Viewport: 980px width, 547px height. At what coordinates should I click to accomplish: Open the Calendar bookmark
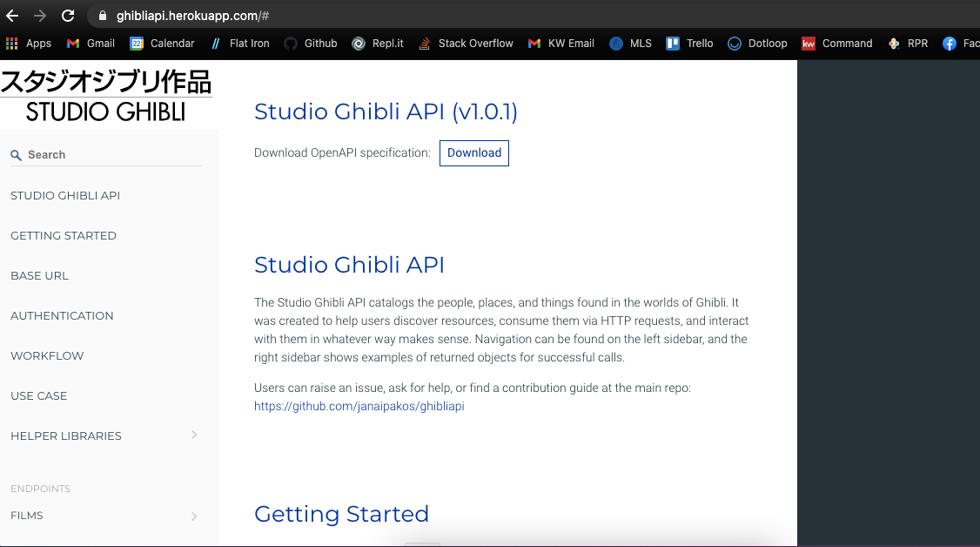[x=162, y=44]
